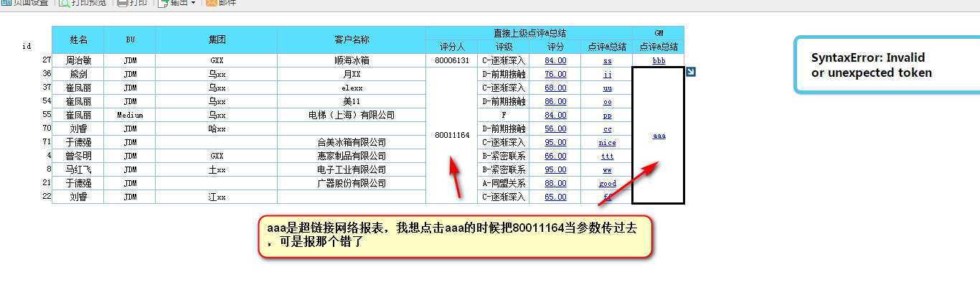Click the score link 88.00
The width and height of the screenshot is (980, 285).
click(555, 183)
